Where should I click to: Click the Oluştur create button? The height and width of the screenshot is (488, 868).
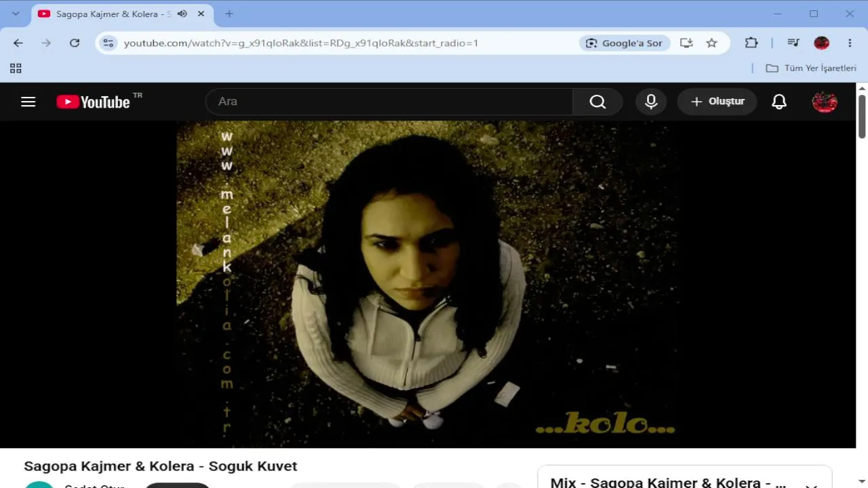(x=717, y=102)
